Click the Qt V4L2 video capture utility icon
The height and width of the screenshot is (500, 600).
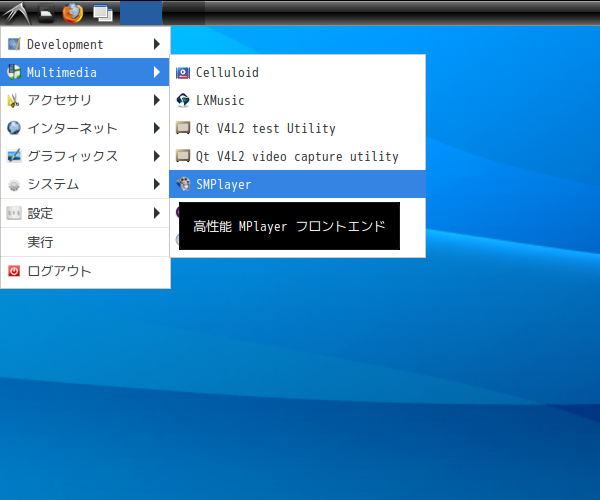click(x=183, y=156)
